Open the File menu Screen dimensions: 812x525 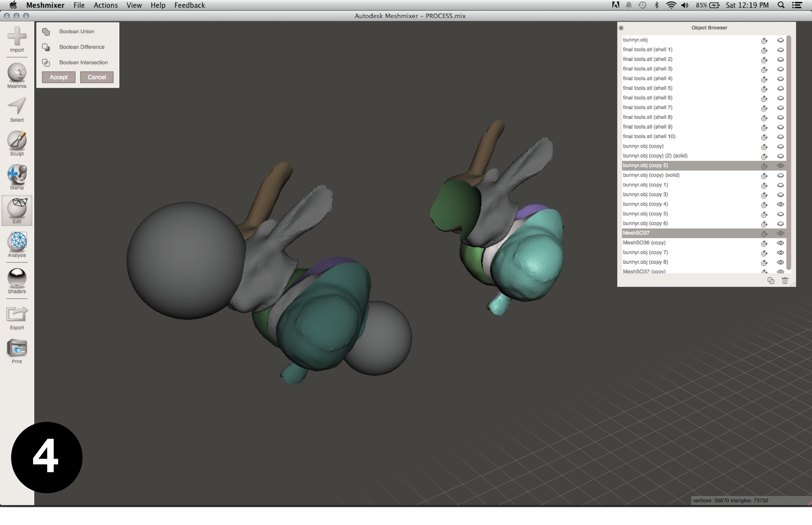(x=79, y=5)
